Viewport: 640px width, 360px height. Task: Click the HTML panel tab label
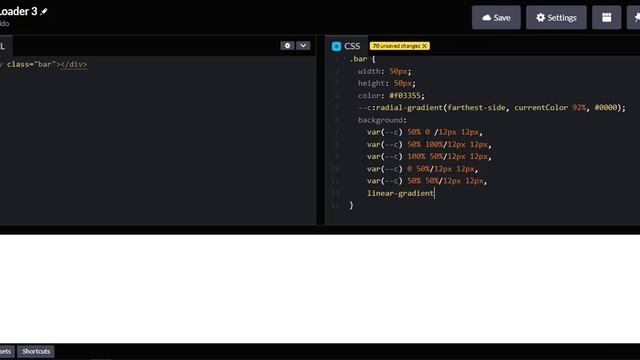[3, 46]
